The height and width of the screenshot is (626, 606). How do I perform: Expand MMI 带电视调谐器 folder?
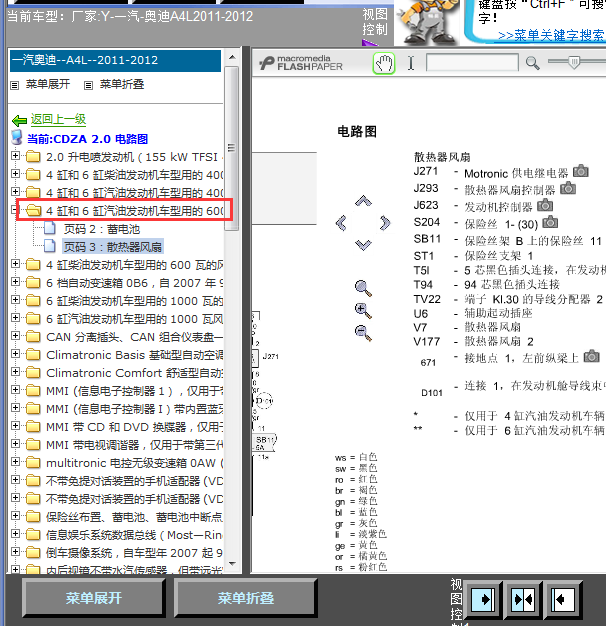(x=15, y=444)
